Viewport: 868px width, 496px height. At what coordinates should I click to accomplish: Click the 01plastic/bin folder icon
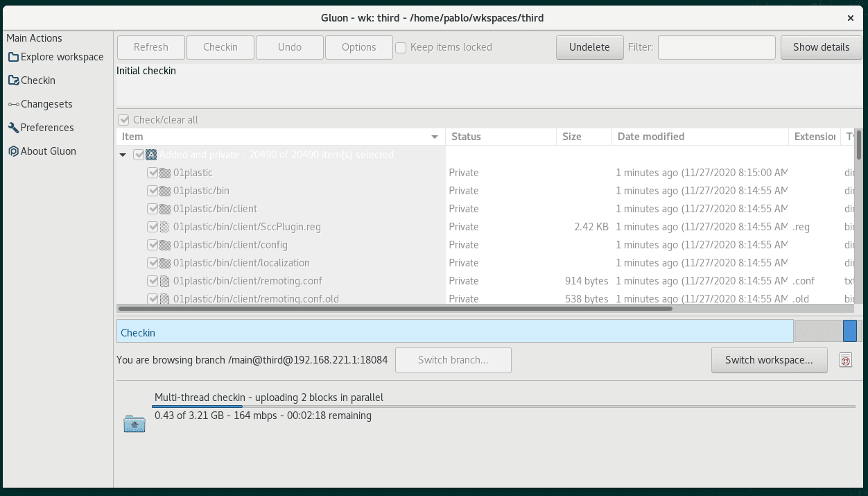(x=165, y=191)
